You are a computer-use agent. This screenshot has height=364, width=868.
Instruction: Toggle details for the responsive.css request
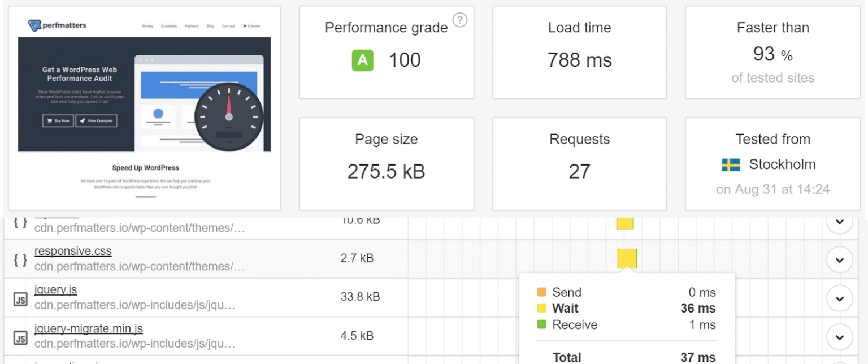pyautogui.click(x=840, y=259)
